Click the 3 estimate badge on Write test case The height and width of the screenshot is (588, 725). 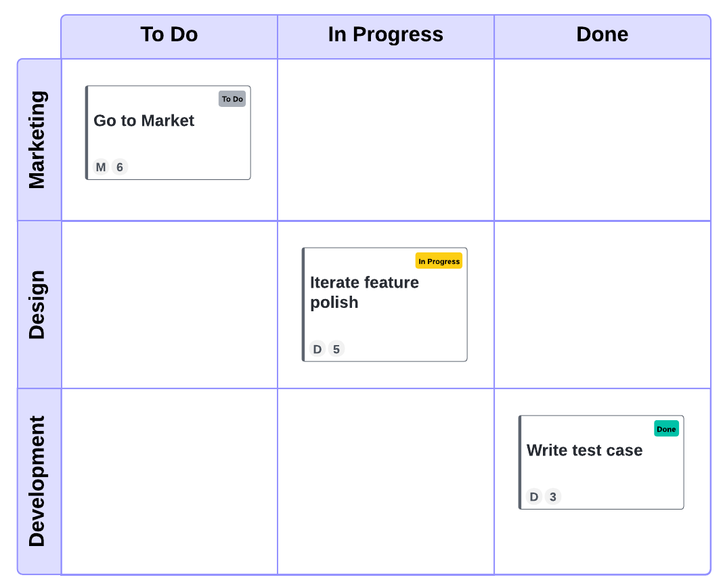pyautogui.click(x=553, y=497)
